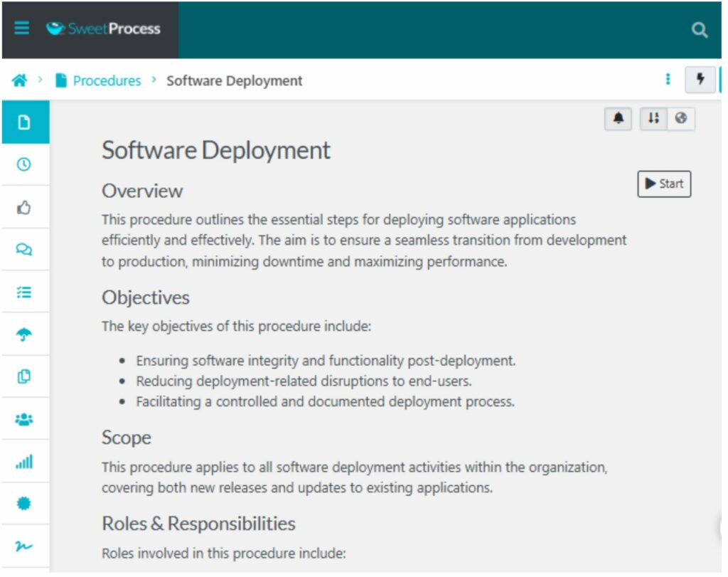This screenshot has height=577, width=728.
Task: Click bullet 'Facilitating a controlled and documented deployment'
Action: click(x=325, y=402)
